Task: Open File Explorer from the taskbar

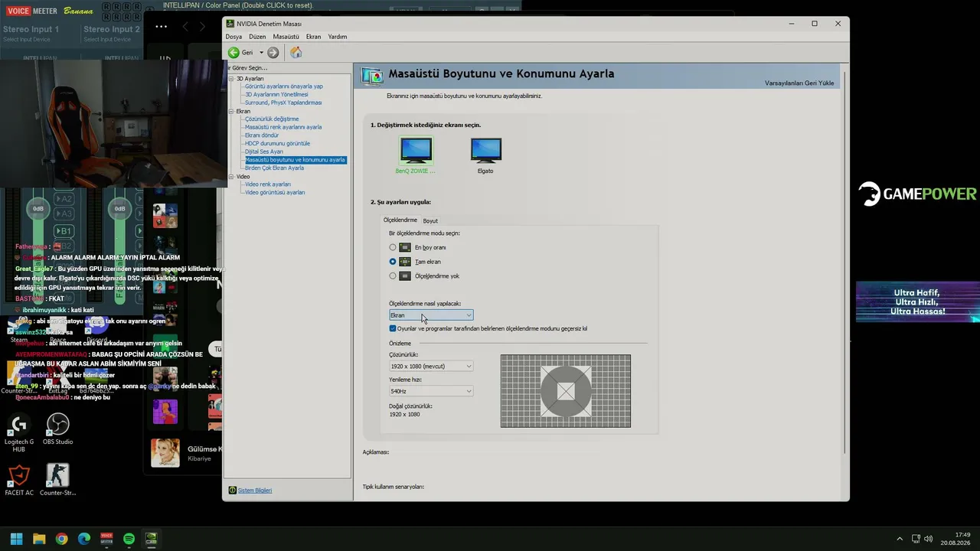Action: (x=39, y=539)
